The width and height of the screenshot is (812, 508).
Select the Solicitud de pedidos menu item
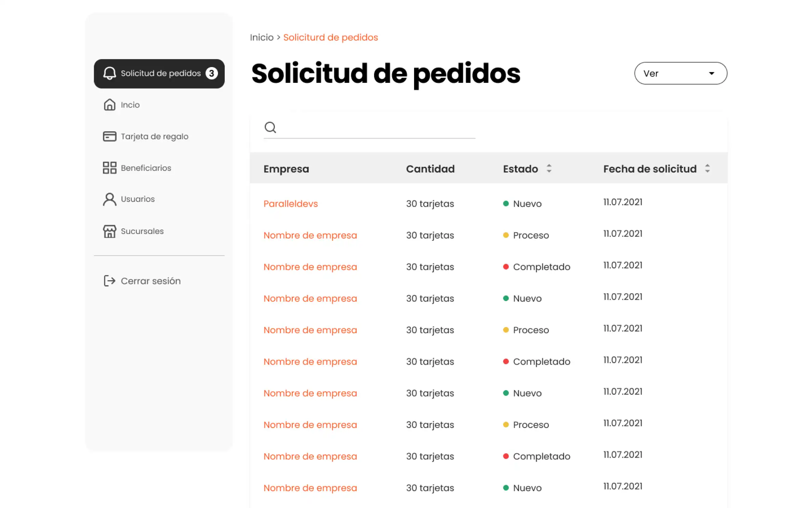160,73
